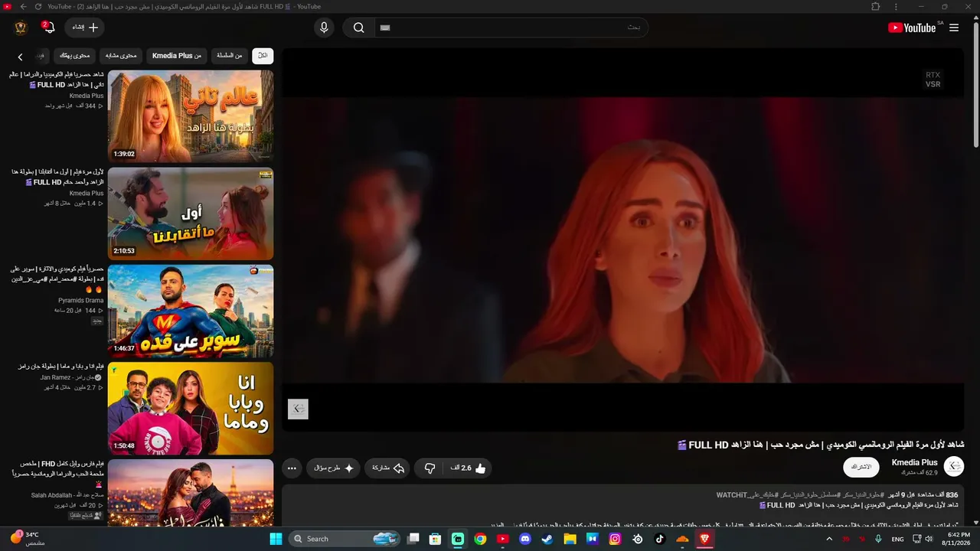Expand the system tray hidden icons chevron
Viewport: 980px width, 551px height.
tap(829, 539)
